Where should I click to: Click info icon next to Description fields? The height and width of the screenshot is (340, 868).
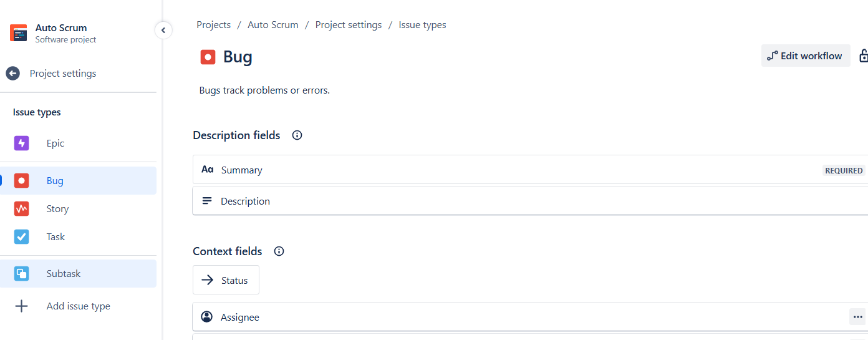[297, 135]
